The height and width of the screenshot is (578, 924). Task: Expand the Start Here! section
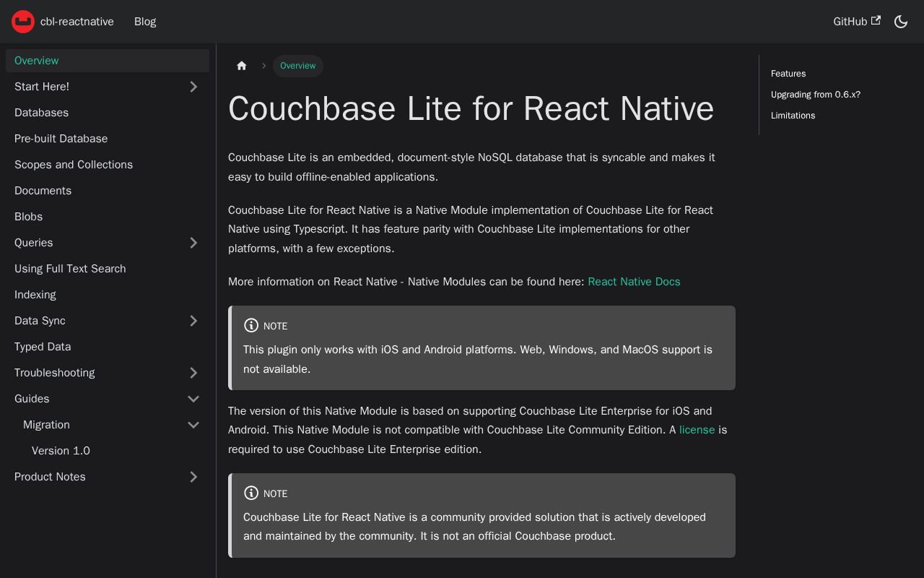[x=193, y=87]
